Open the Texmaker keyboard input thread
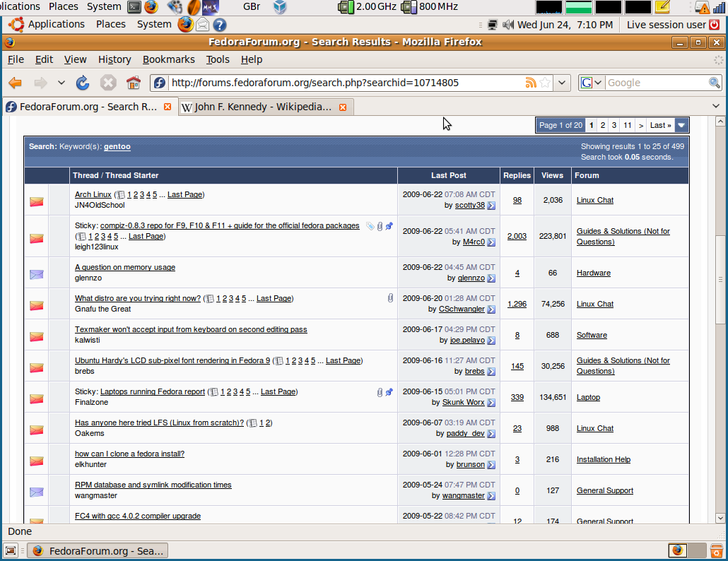This screenshot has width=728, height=561. (x=191, y=329)
